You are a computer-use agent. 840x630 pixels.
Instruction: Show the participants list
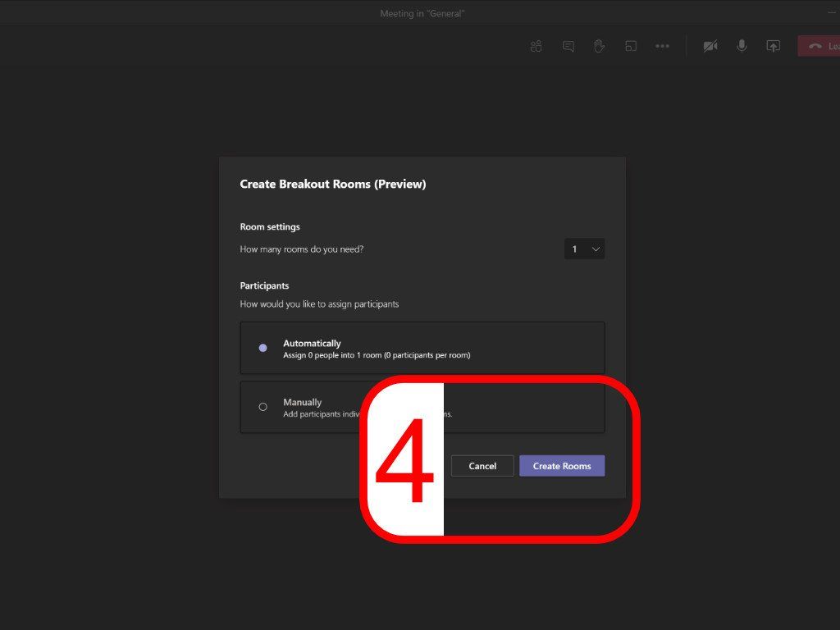coord(536,46)
